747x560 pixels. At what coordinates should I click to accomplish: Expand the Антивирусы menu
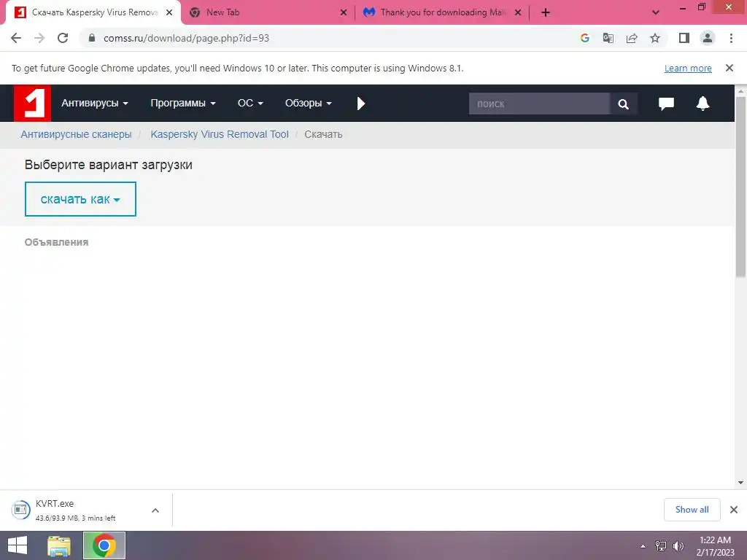click(x=94, y=103)
